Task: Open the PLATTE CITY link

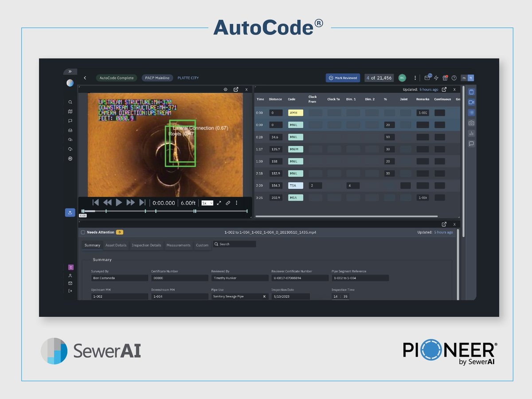Action: point(188,78)
